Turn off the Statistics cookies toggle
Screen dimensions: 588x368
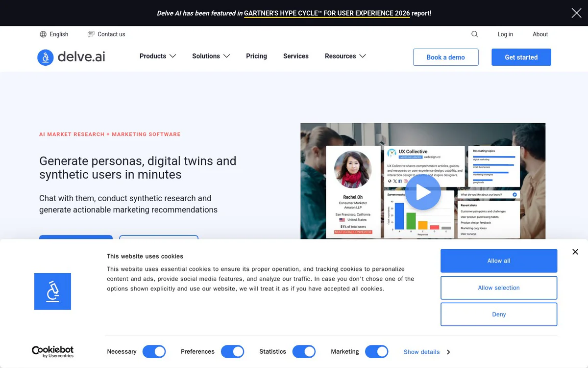[304, 352]
